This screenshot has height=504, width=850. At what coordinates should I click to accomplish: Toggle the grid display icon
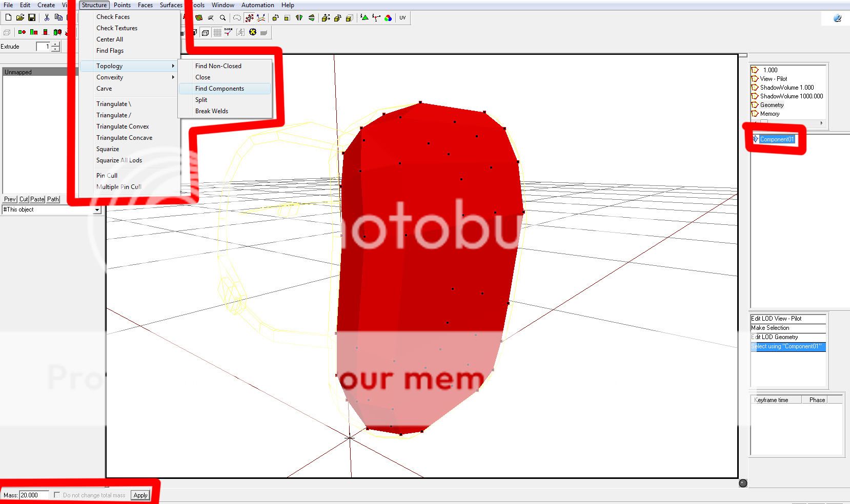[217, 32]
